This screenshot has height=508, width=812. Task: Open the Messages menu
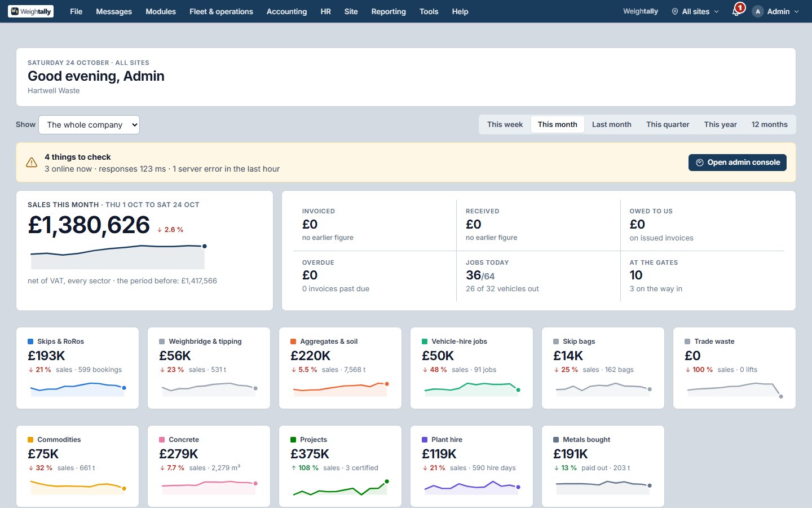pos(114,11)
